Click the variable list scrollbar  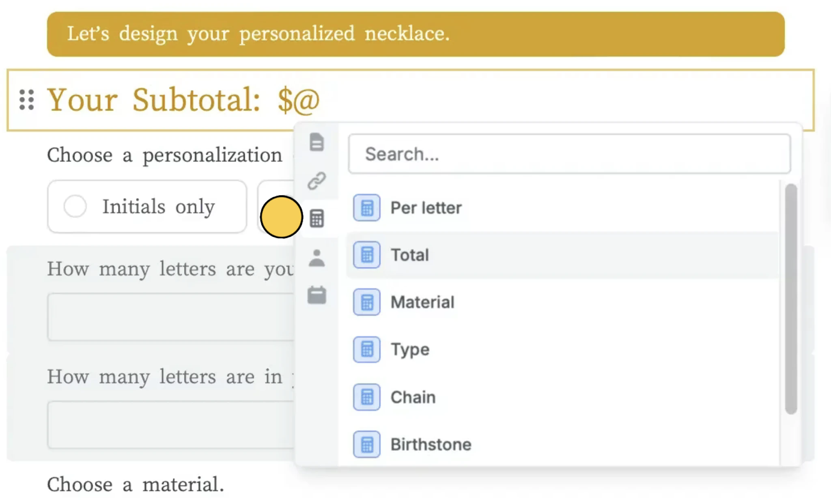tap(791, 298)
